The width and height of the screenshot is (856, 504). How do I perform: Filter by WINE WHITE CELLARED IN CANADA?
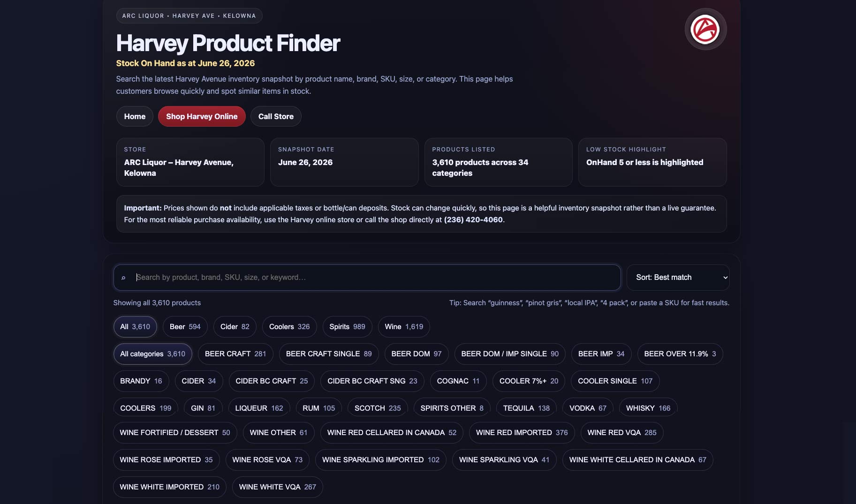tap(638, 460)
